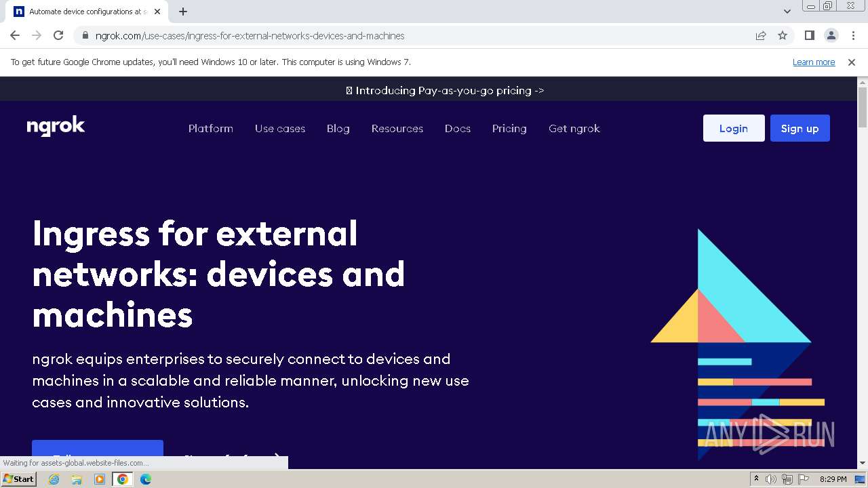Open the Chrome side panel
Screen dimensions: 868x488
(x=810, y=35)
